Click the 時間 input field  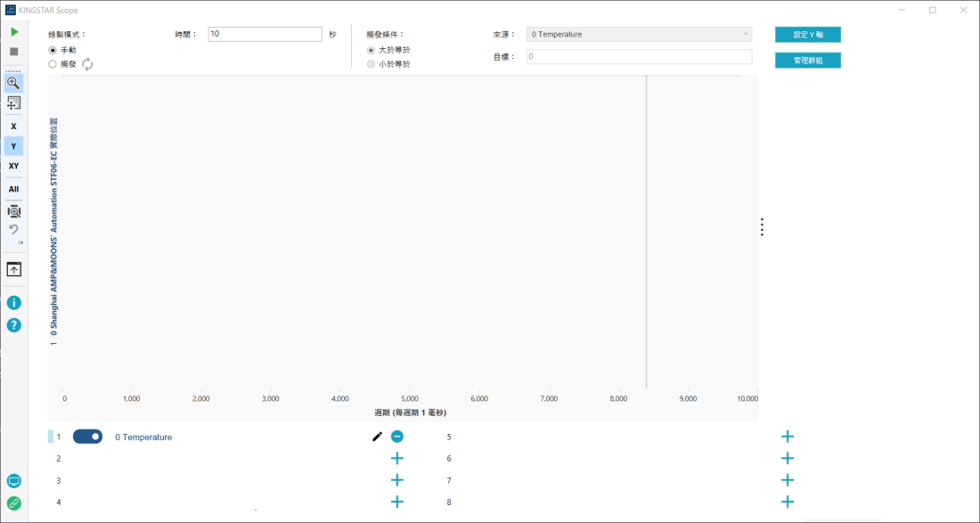click(x=265, y=34)
